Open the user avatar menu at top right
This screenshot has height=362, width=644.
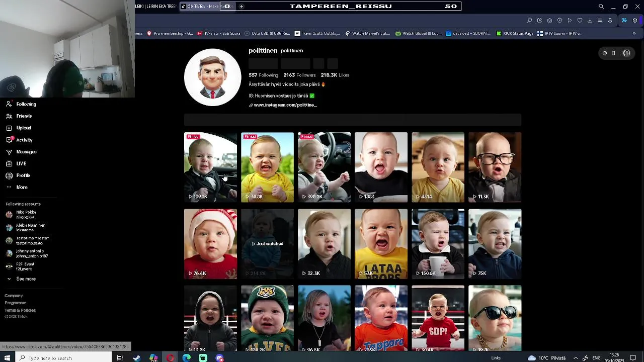(626, 53)
